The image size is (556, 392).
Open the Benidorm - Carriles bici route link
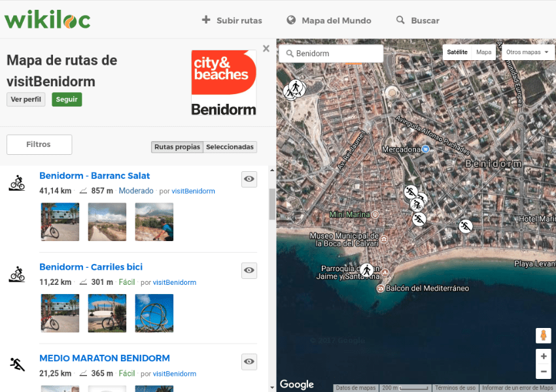click(x=91, y=267)
